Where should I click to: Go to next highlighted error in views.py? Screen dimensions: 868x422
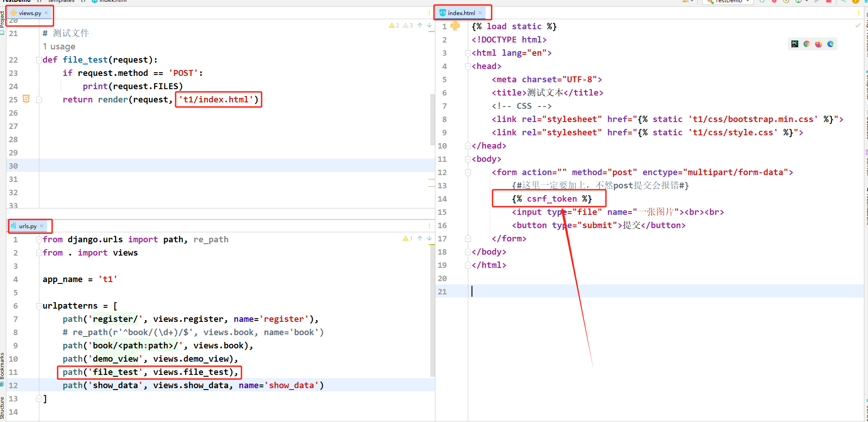(x=429, y=26)
